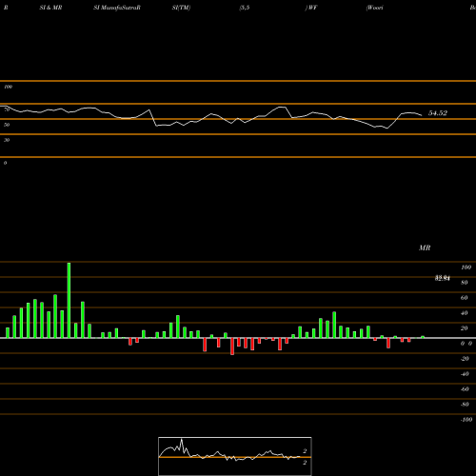The image size is (476, 476).
Task: Click the 50 label on RSI axis
Action: [7, 125]
